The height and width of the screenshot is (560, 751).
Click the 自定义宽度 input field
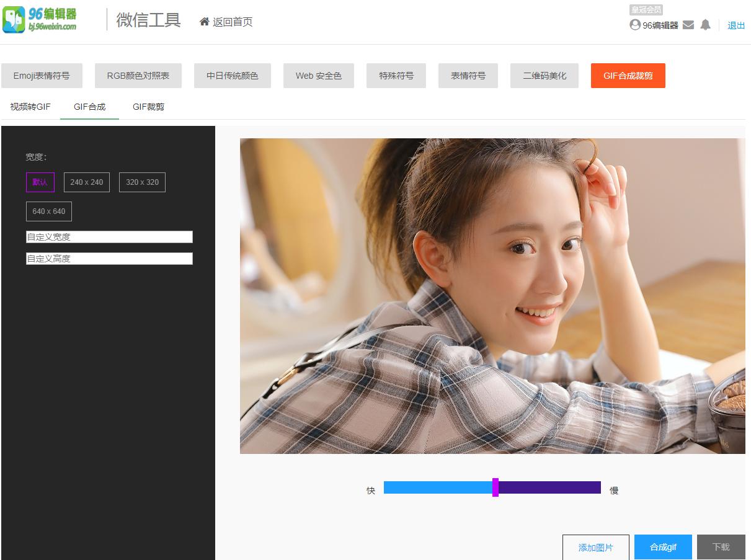(109, 236)
